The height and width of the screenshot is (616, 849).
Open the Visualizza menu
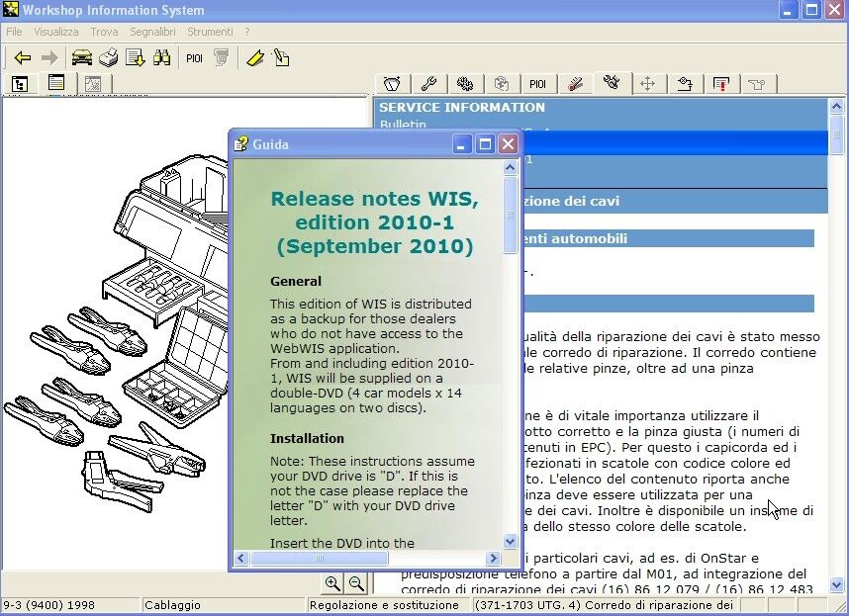coord(56,32)
